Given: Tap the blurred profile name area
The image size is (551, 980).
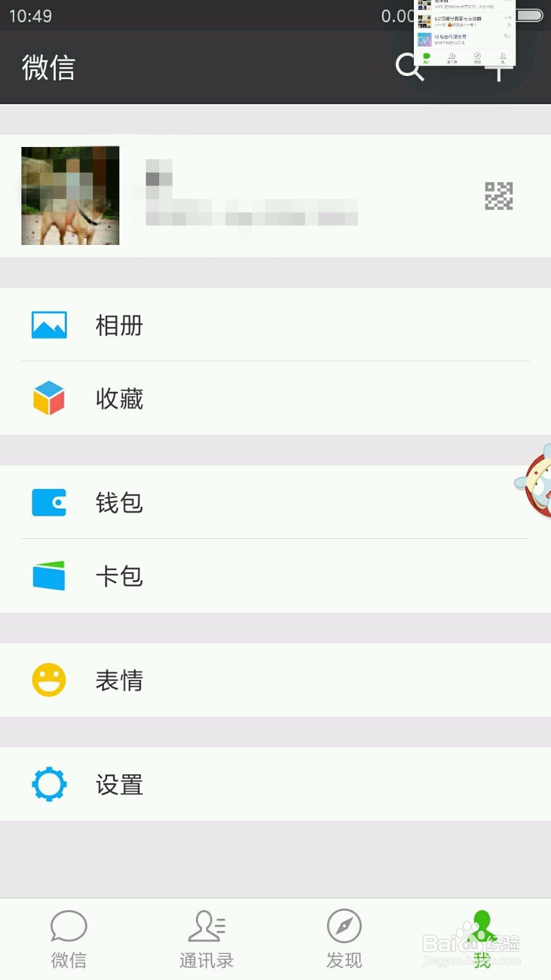Looking at the screenshot, I should [x=251, y=193].
